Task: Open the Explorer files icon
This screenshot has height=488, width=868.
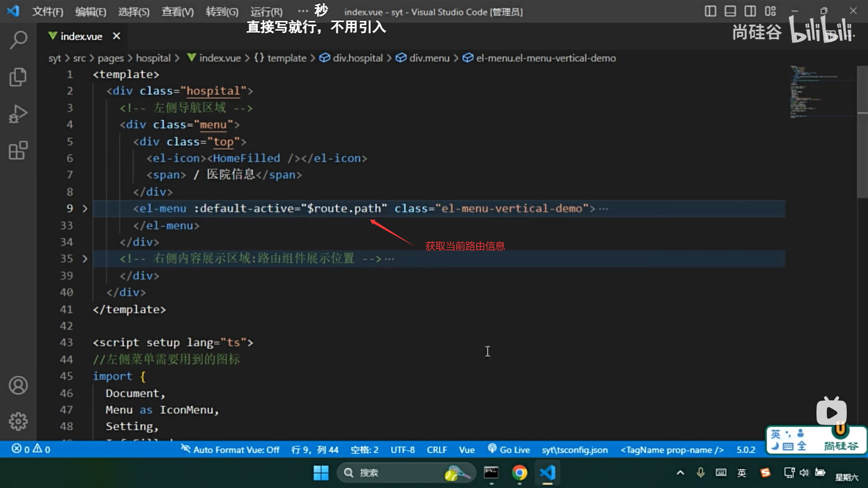Action: click(18, 77)
